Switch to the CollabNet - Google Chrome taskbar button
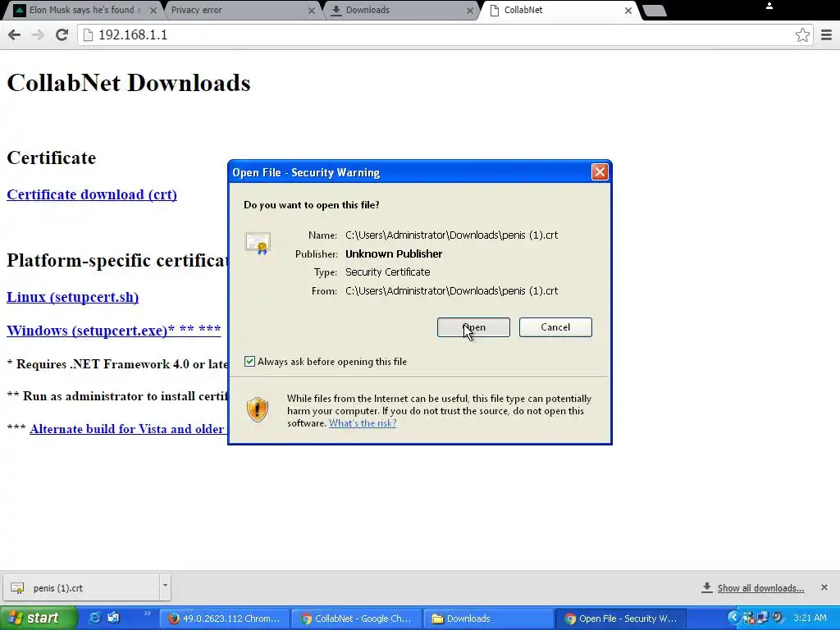This screenshot has width=840, height=630. 356,619
